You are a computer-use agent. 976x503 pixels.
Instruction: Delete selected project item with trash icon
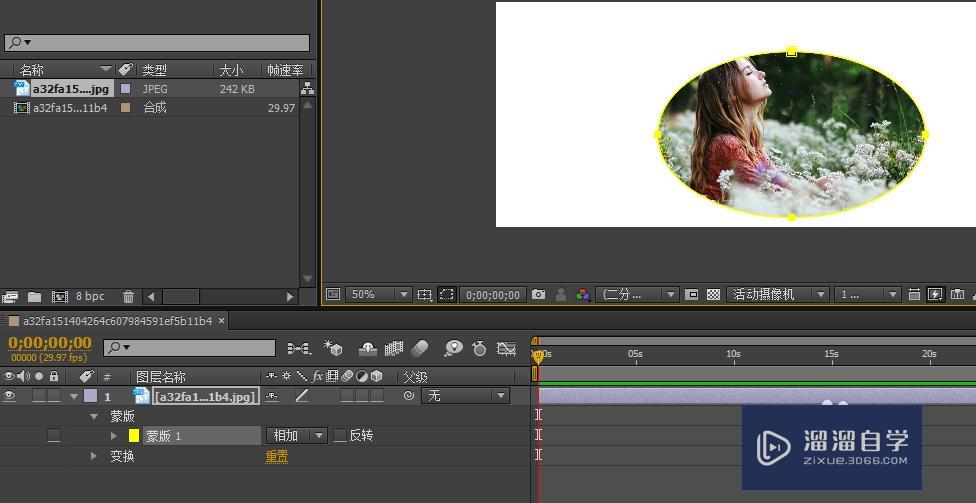(128, 297)
